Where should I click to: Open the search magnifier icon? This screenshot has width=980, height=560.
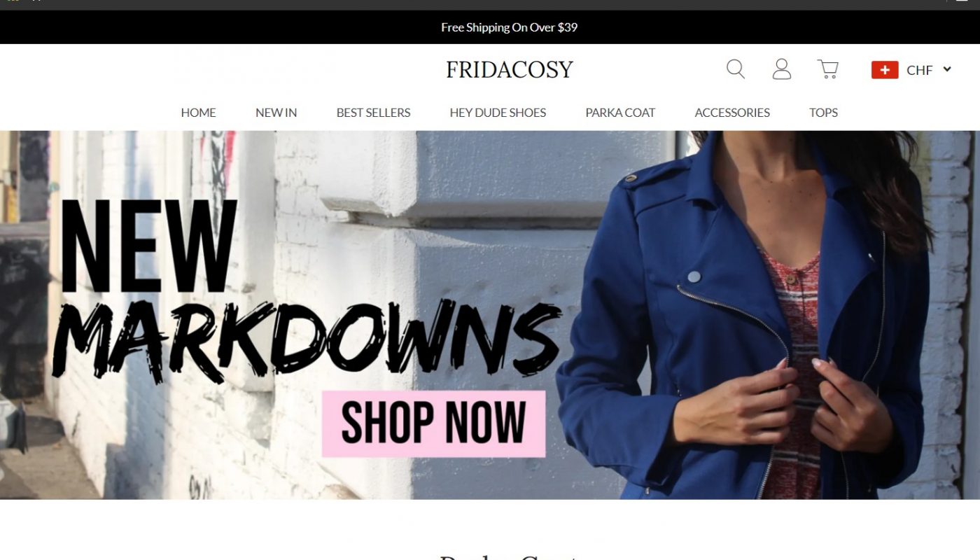736,69
